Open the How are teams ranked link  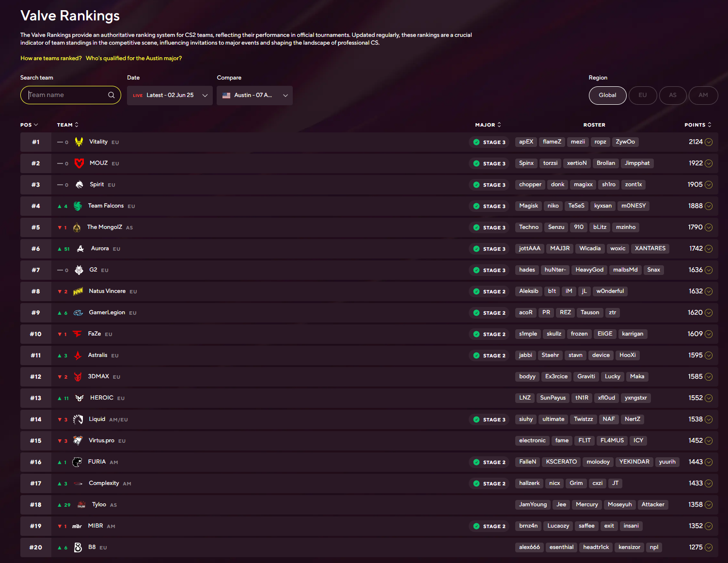(x=51, y=58)
